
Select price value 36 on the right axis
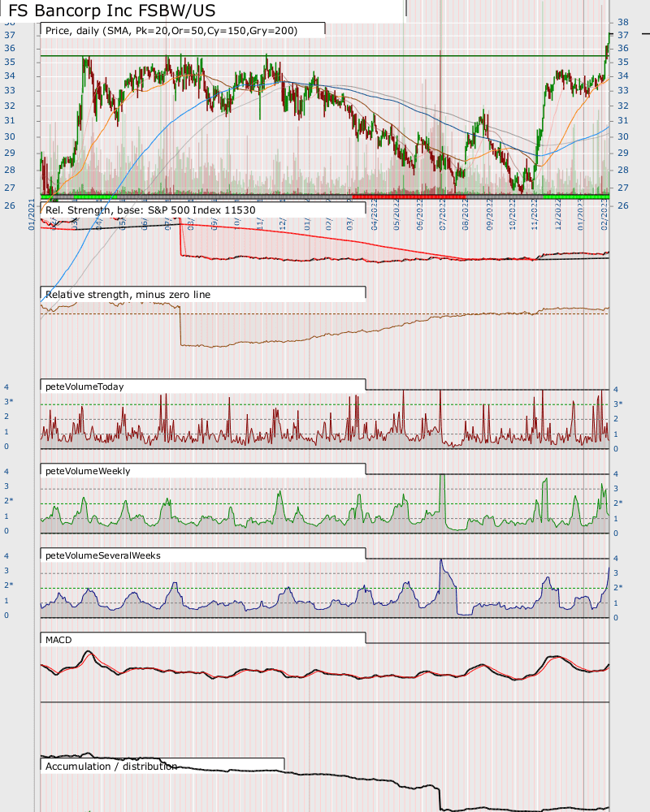[x=622, y=48]
